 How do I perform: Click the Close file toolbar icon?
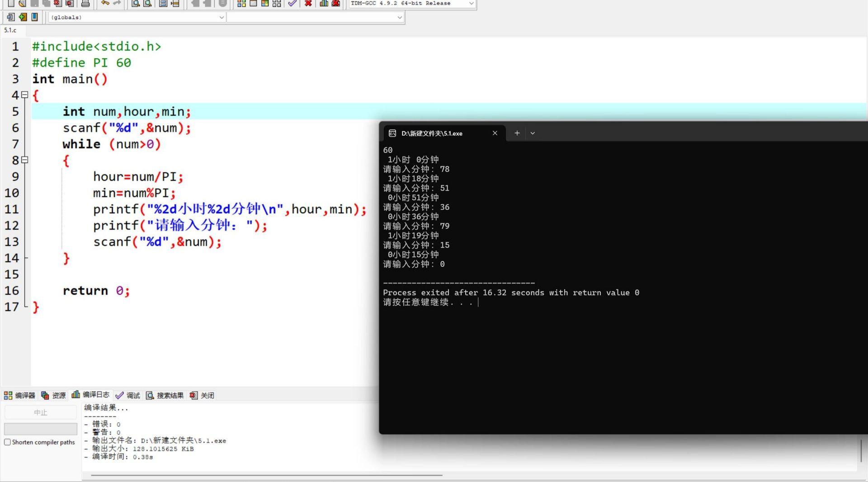[x=58, y=3]
